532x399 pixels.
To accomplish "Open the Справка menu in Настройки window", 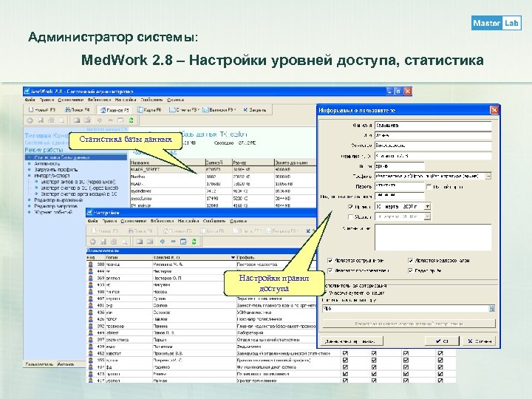I will pos(238,221).
